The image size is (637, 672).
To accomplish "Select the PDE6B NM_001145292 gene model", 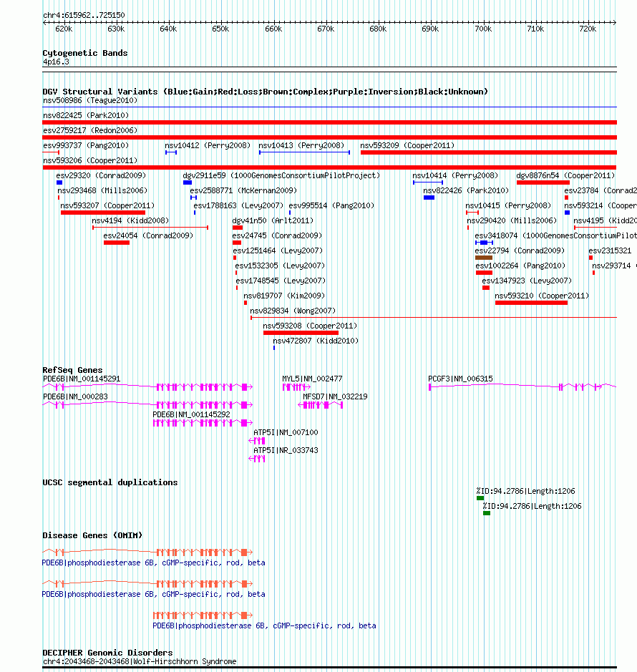I will [203, 423].
